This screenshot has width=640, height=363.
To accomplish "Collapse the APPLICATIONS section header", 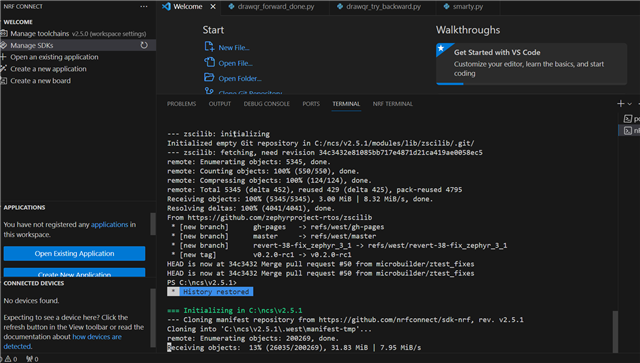I will (x=24, y=207).
